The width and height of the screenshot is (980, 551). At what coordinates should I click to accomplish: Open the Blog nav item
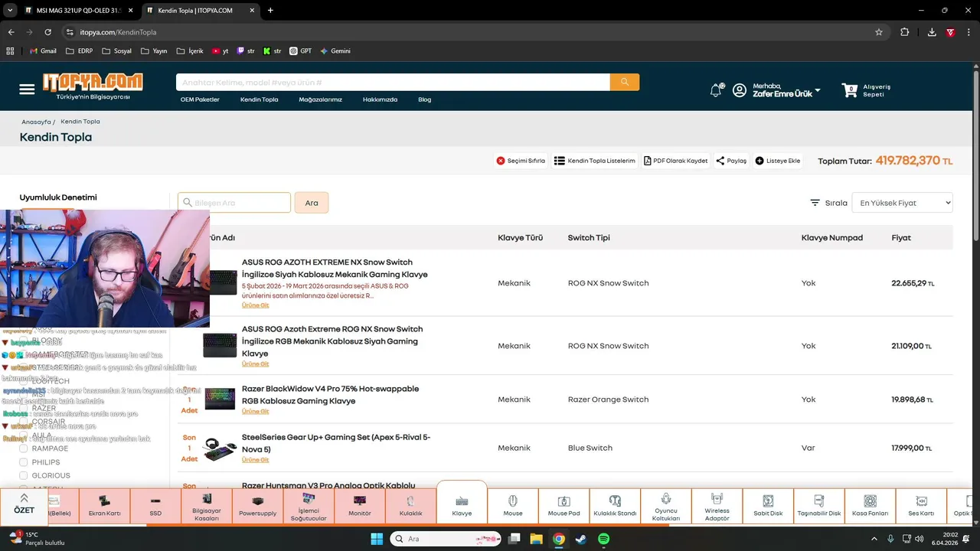424,99
